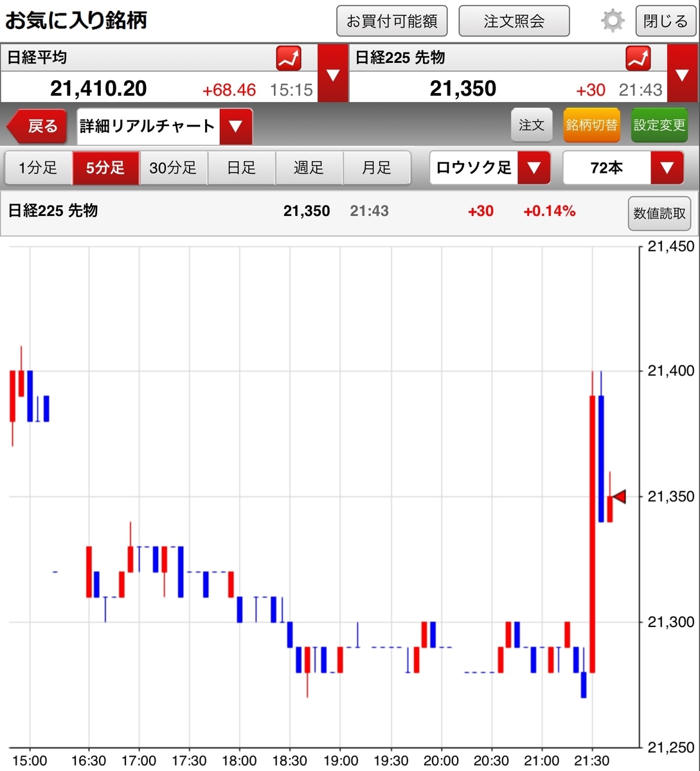
Task: Click the +68.46 change value
Action: coord(229,90)
